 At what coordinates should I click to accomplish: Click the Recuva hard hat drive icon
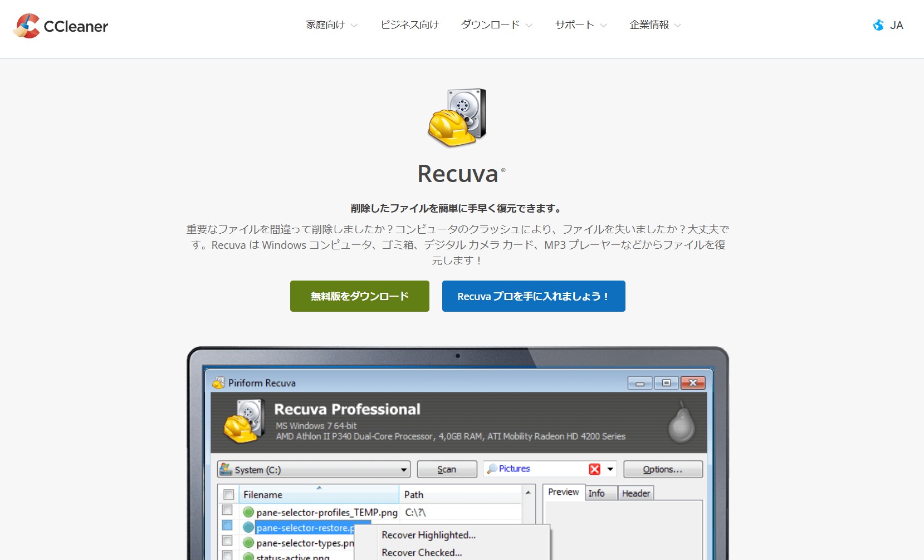tap(457, 117)
